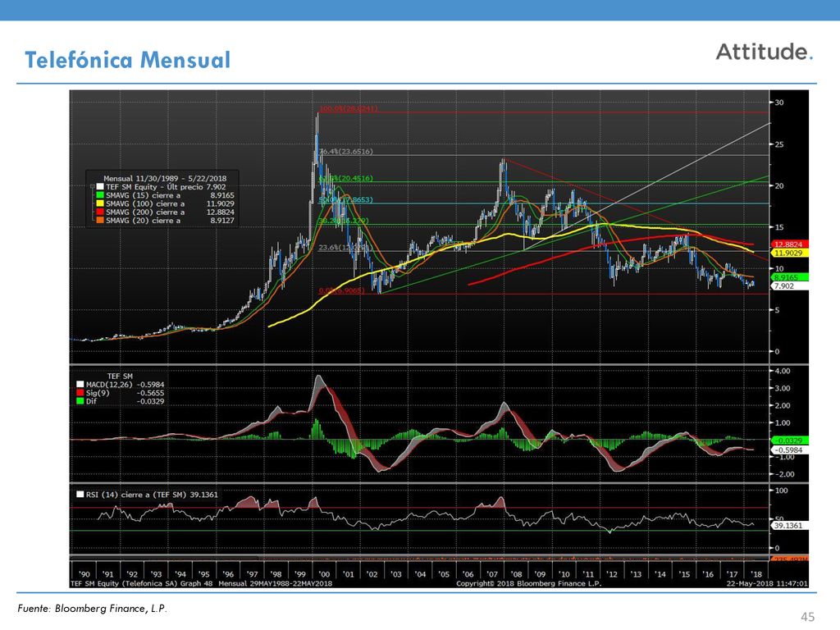840x630 pixels.
Task: Click the 'SMAVG (15) cierre a' legend row
Action: (165, 195)
